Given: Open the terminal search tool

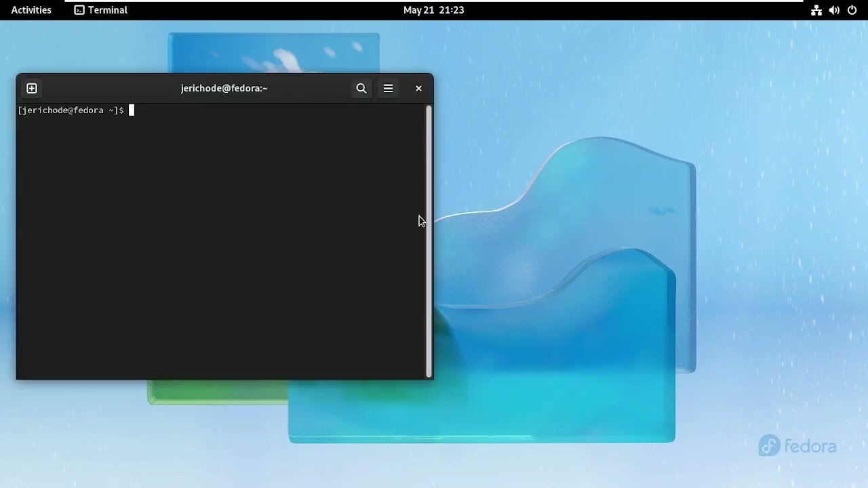Looking at the screenshot, I should [361, 88].
